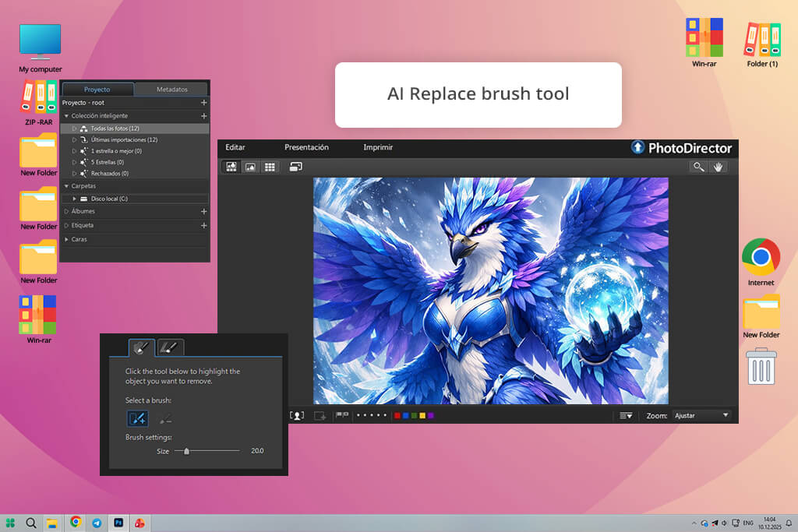Expand arrow beside Últimas importaciones (12)
Screen dimensions: 798x532
[x=74, y=139]
